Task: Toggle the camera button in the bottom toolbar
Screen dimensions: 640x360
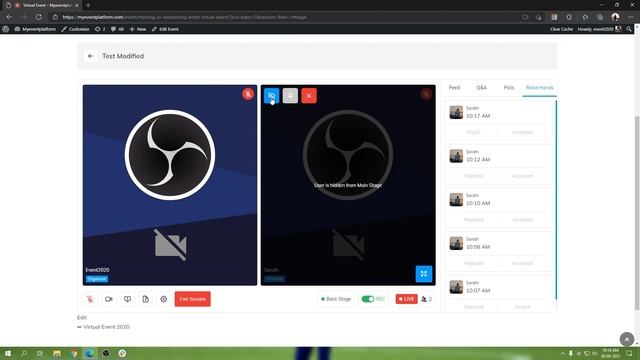Action: click(109, 299)
